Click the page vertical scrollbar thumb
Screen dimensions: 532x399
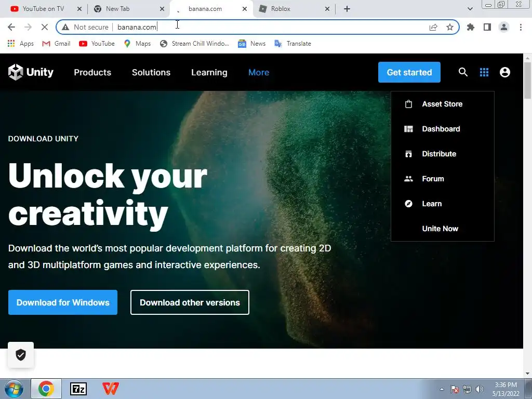click(528, 81)
